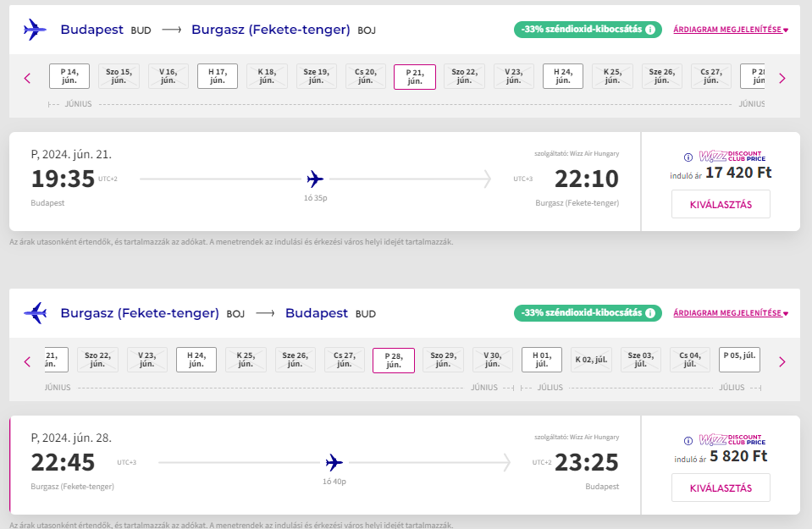Select return date H 01, júl.
The width and height of the screenshot is (812, 529).
[542, 360]
